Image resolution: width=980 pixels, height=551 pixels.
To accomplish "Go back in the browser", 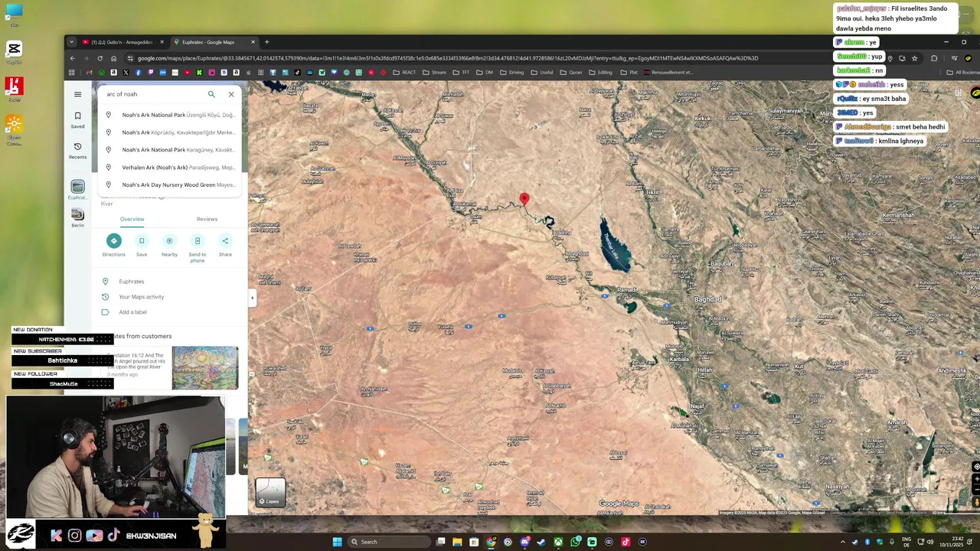I will coord(73,58).
